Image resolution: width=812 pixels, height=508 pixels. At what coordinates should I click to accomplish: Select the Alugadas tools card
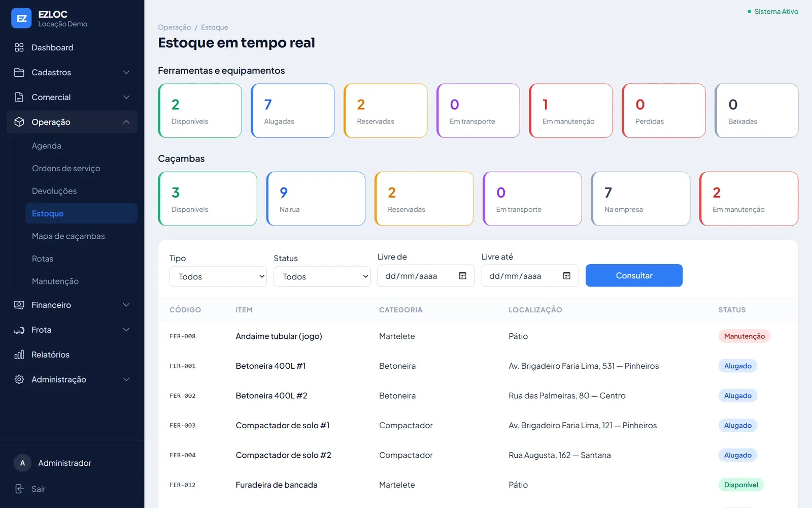click(x=293, y=111)
